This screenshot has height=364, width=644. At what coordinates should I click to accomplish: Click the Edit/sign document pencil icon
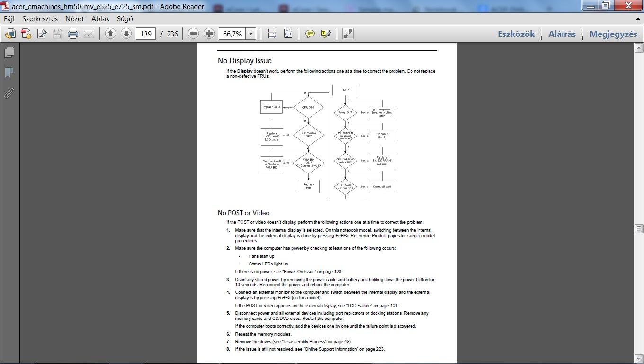click(42, 34)
